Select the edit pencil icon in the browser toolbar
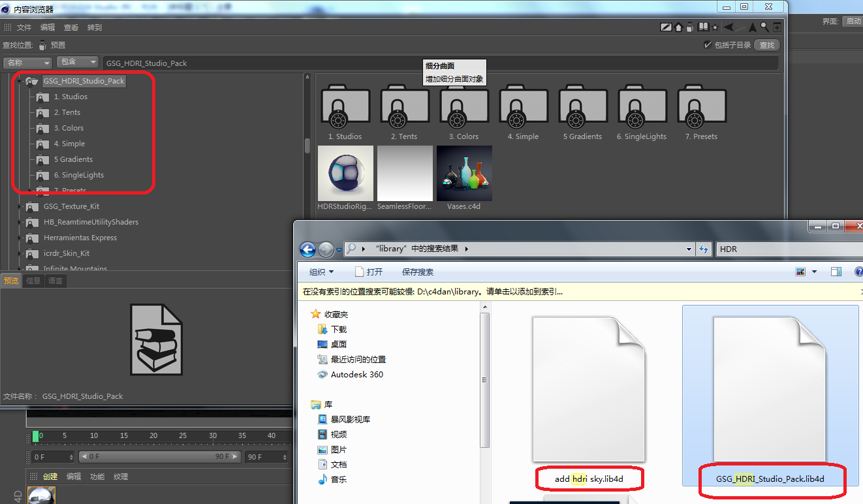The image size is (863, 504). click(666, 27)
